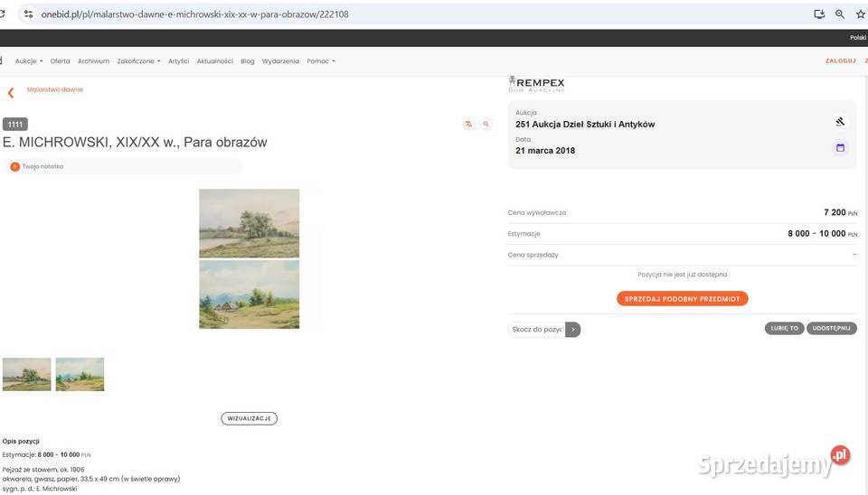This screenshot has width=868, height=495.
Task: Click the date 21 marca 2018
Action: click(x=545, y=151)
